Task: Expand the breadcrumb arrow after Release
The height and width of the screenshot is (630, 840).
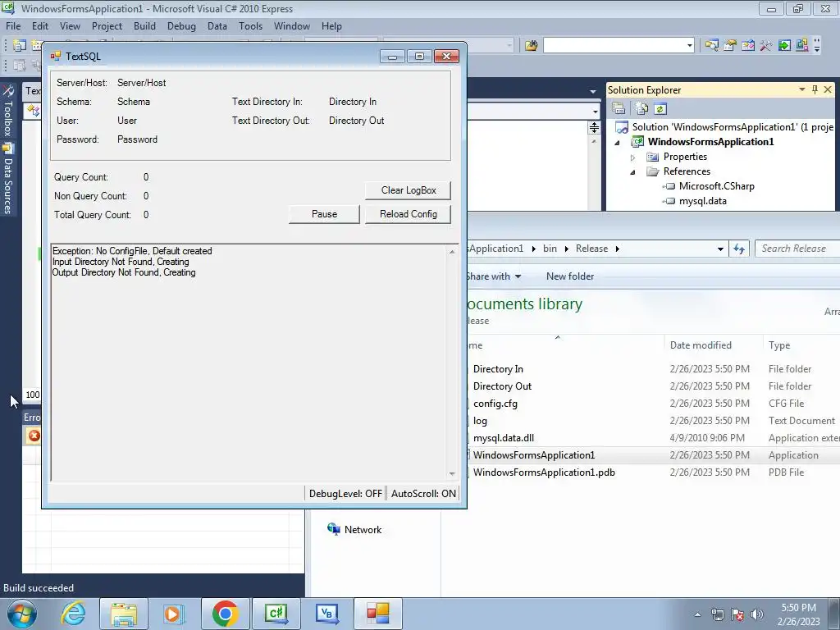Action: click(617, 249)
